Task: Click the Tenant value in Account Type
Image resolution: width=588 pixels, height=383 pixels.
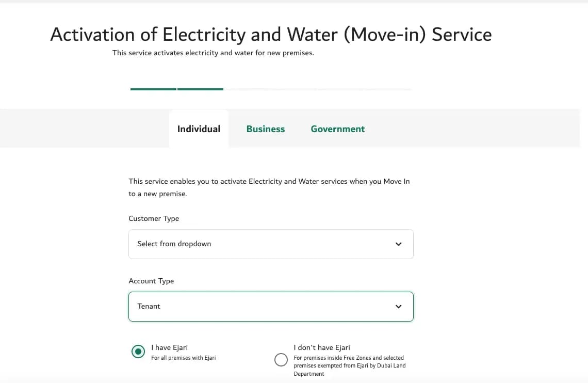Action: tap(149, 306)
